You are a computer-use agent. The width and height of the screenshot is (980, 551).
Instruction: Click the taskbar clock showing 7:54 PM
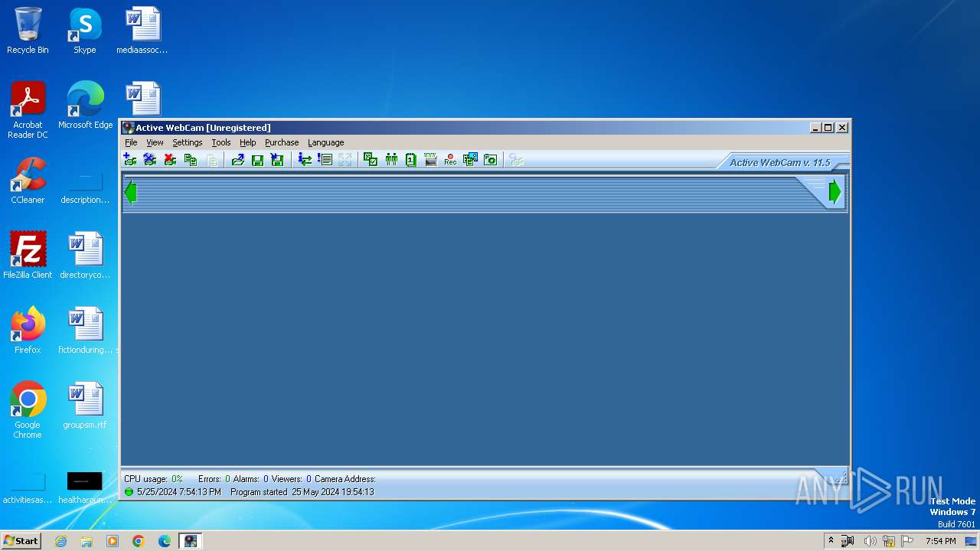940,541
